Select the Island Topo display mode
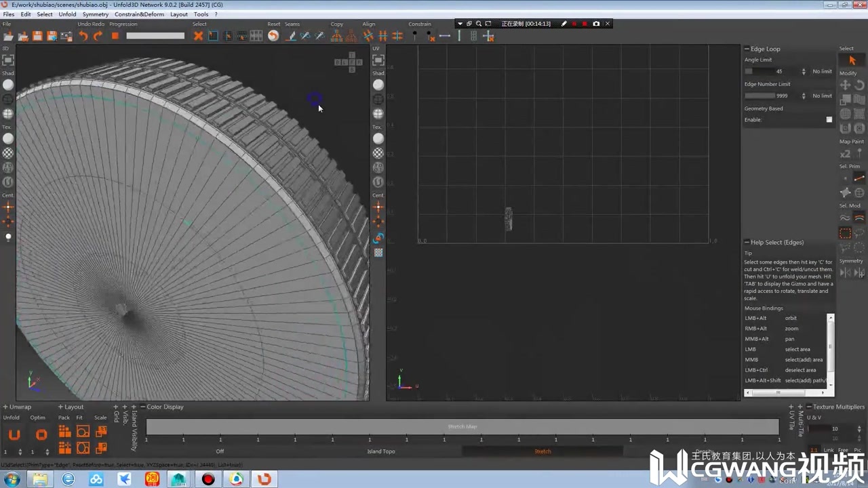Viewport: 868px width, 488px height. pyautogui.click(x=381, y=451)
